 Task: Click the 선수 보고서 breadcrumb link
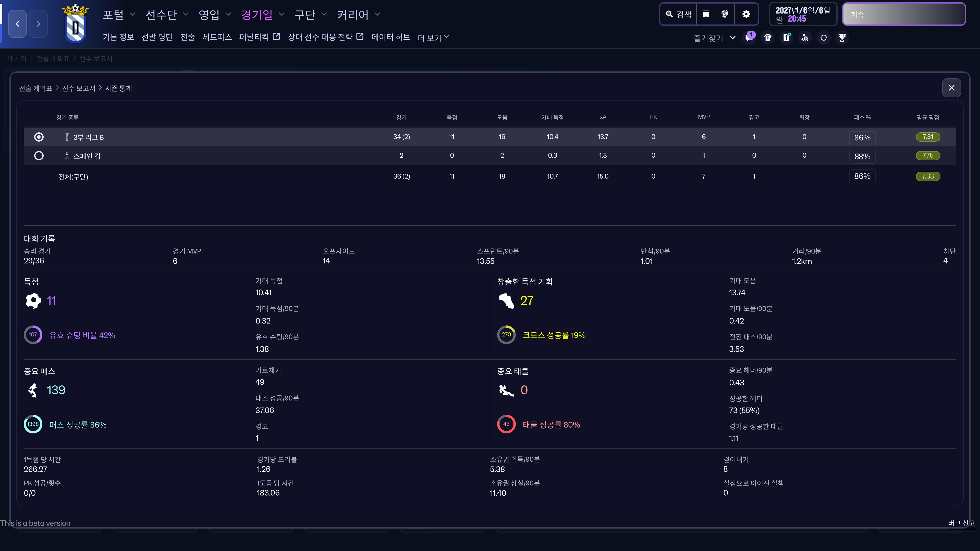[78, 88]
